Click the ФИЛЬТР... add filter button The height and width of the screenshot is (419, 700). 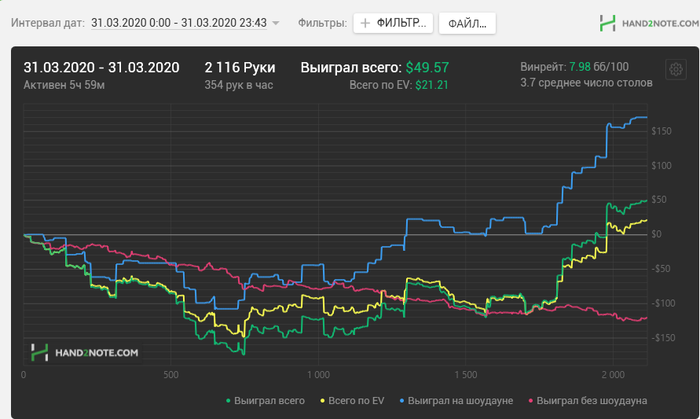point(393,23)
